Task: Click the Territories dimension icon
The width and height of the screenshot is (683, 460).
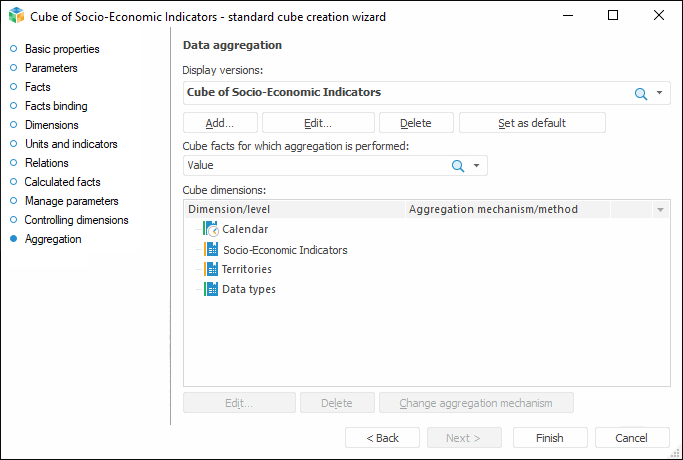Action: [x=210, y=269]
